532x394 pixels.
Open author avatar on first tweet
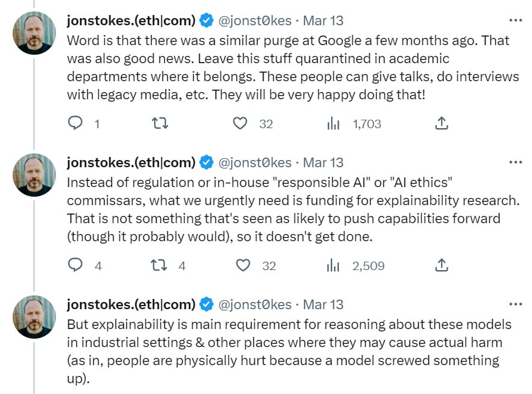pyautogui.click(x=34, y=33)
